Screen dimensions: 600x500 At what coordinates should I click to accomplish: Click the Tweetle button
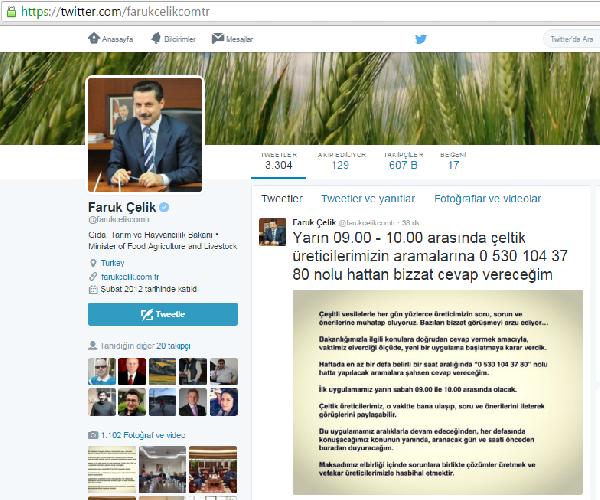point(163,314)
